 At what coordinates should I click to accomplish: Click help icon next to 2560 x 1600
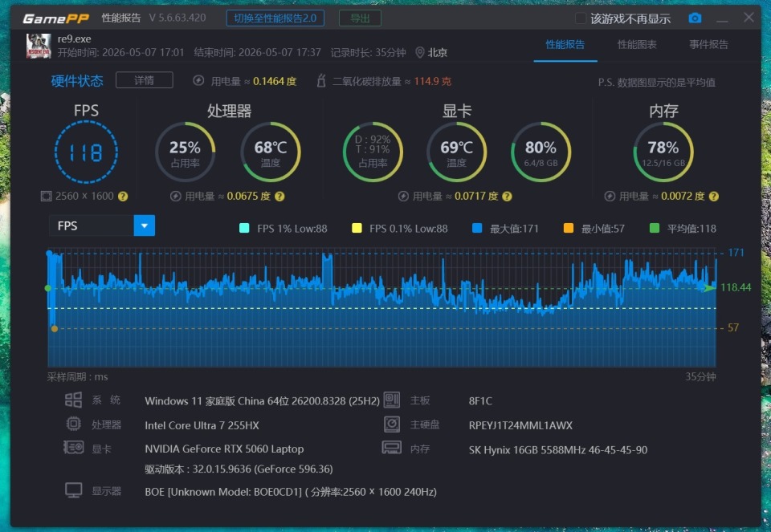point(123,197)
